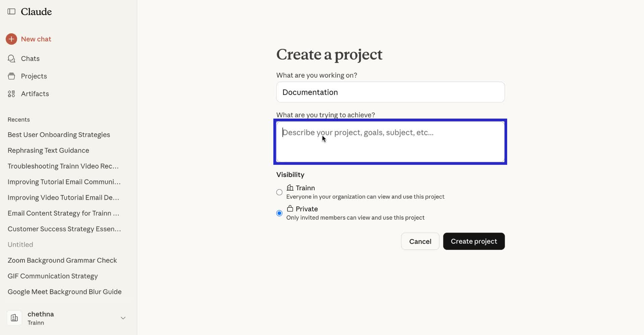Click the Documentation project name field

point(390,92)
